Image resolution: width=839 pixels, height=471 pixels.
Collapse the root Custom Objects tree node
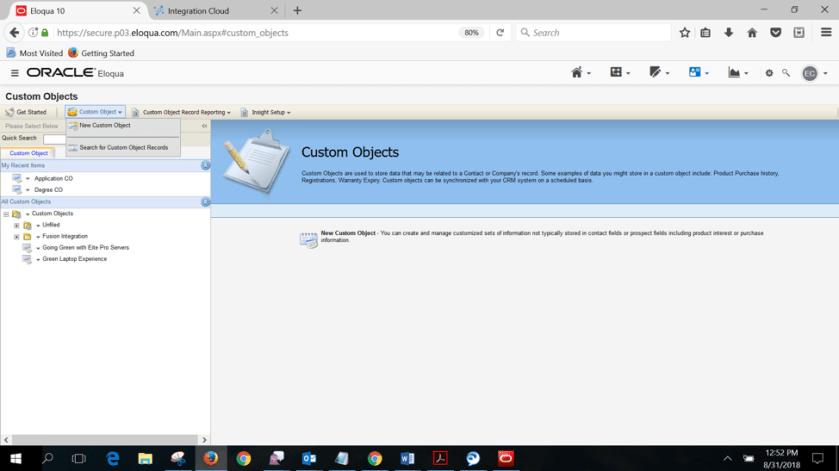tap(6, 214)
